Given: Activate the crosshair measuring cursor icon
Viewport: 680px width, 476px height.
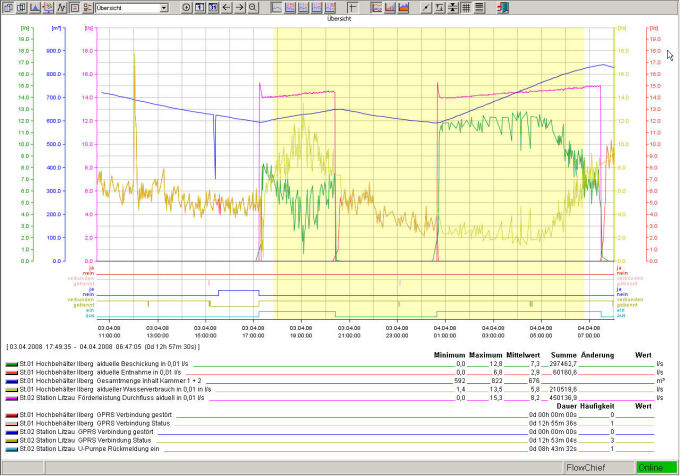Looking at the screenshot, I should coord(352,7).
